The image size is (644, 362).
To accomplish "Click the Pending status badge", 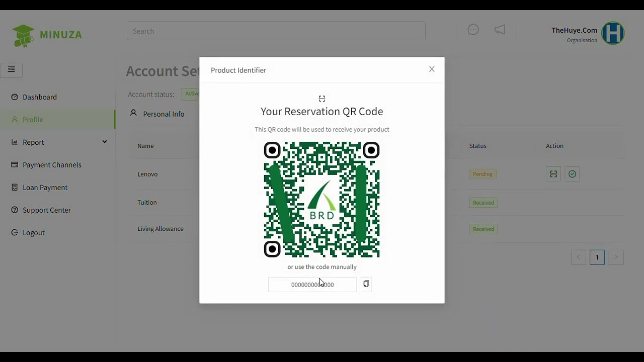I will [x=482, y=174].
